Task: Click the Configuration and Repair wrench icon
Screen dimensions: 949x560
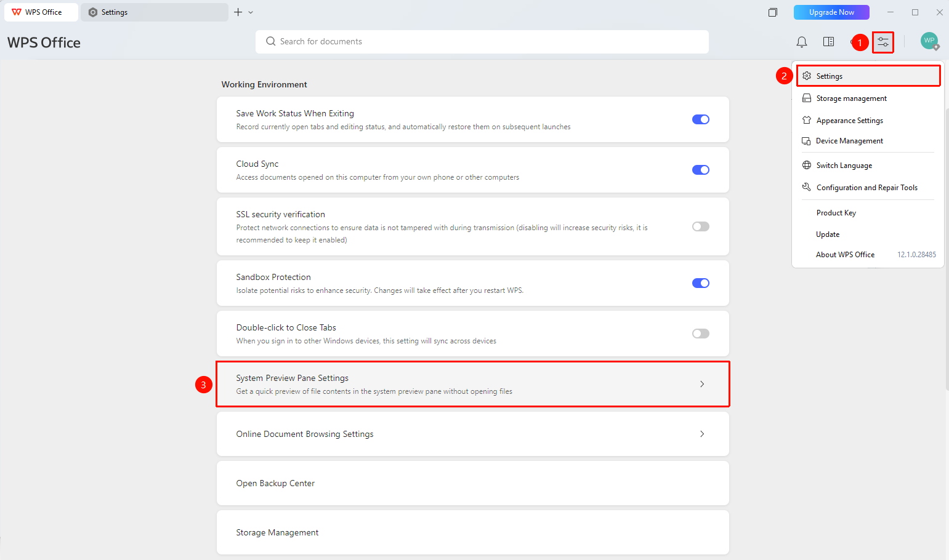Action: coord(807,187)
